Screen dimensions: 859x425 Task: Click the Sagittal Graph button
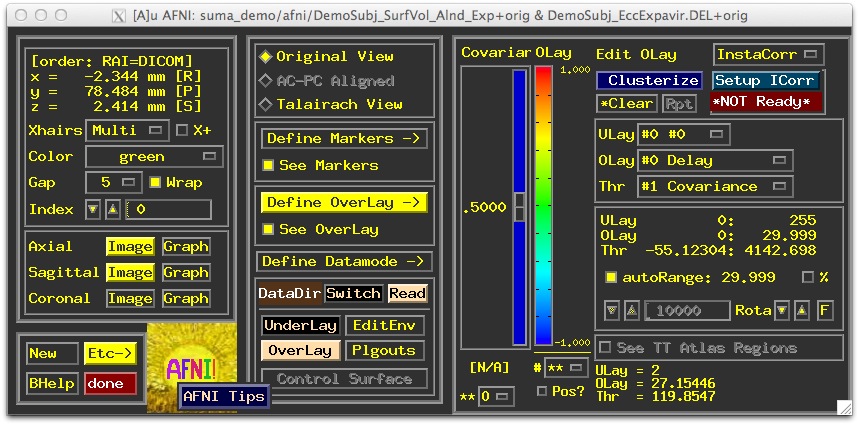pyautogui.click(x=186, y=273)
